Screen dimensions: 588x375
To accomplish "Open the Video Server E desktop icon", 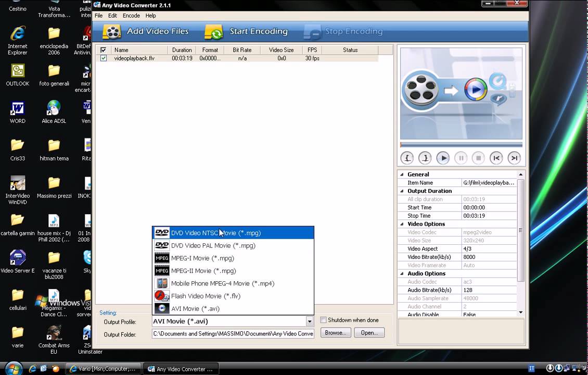I will [18, 261].
